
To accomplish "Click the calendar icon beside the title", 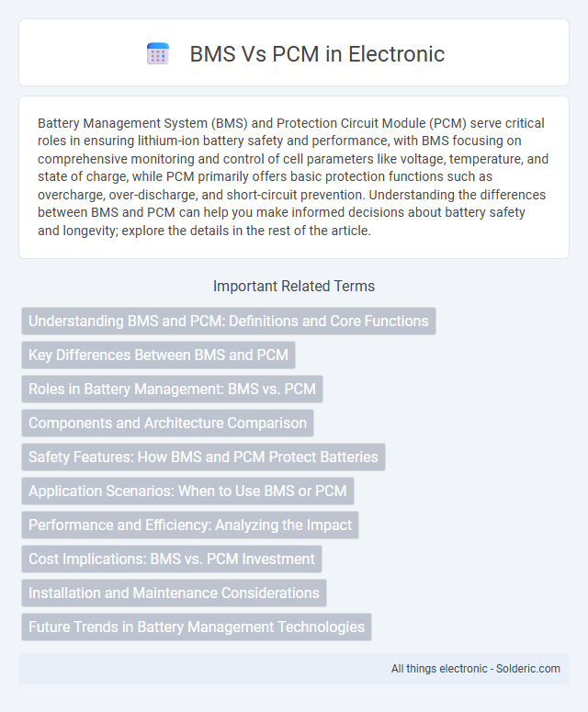I will pos(158,53).
